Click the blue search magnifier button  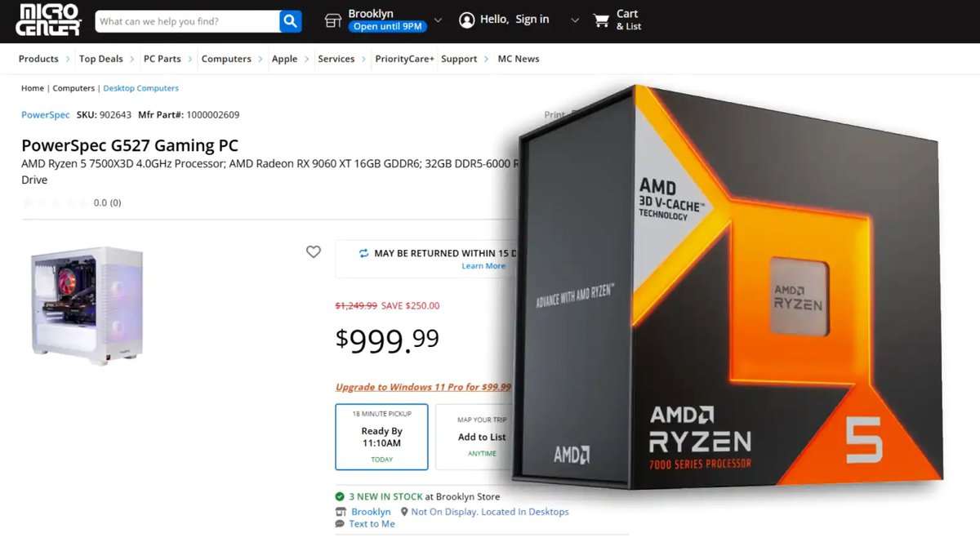[291, 21]
